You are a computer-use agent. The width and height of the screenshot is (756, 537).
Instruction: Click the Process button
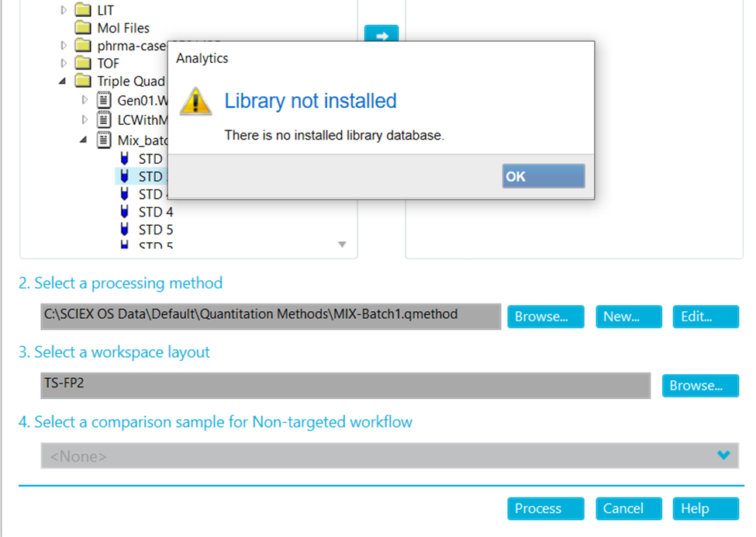click(545, 509)
